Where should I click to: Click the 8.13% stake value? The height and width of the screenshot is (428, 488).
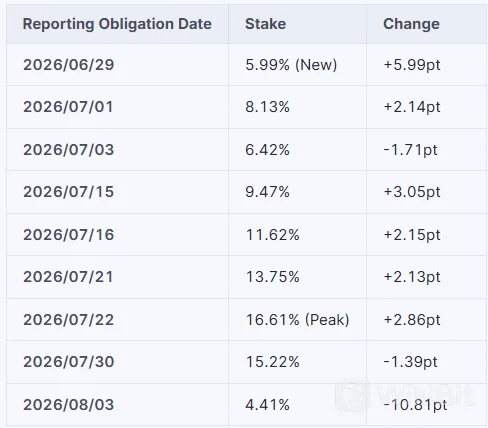click(267, 107)
